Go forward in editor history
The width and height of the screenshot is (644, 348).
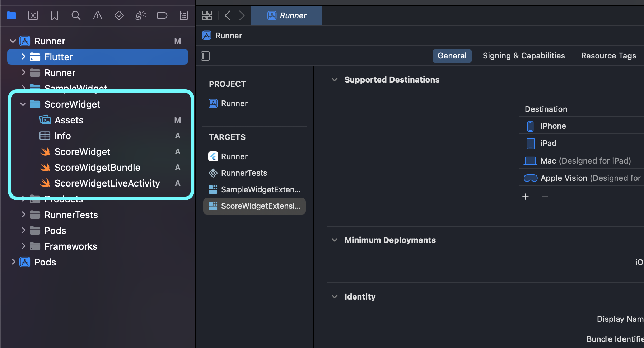coord(242,15)
